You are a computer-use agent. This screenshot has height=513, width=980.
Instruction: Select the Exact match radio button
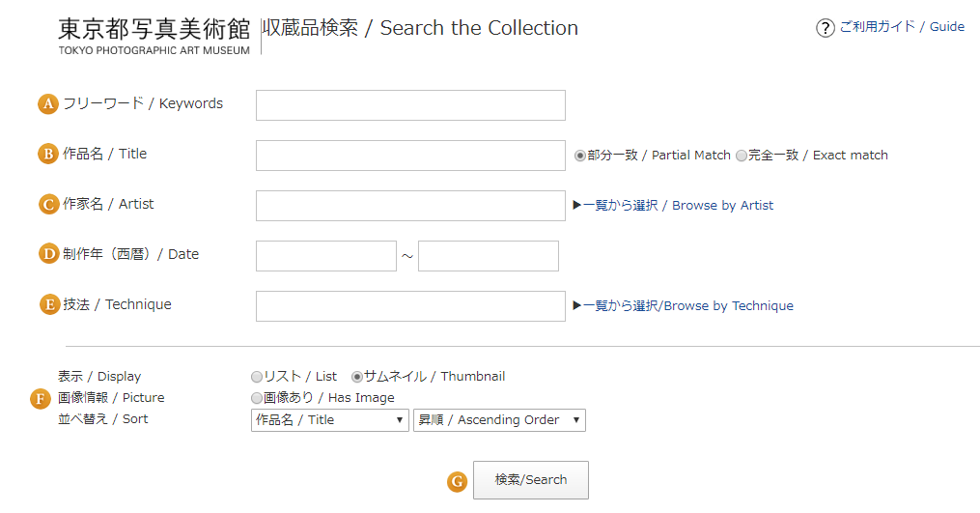tap(742, 156)
